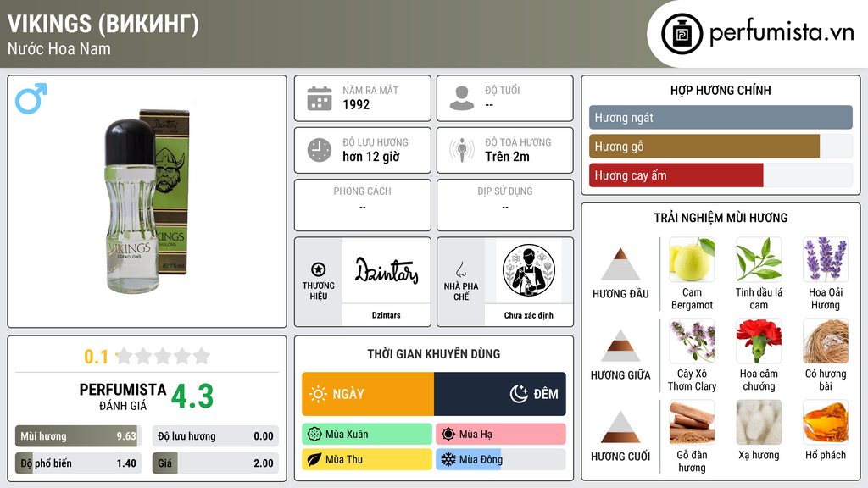
Task: Click the Nước Hoa Nam subtitle
Action: [x=59, y=48]
